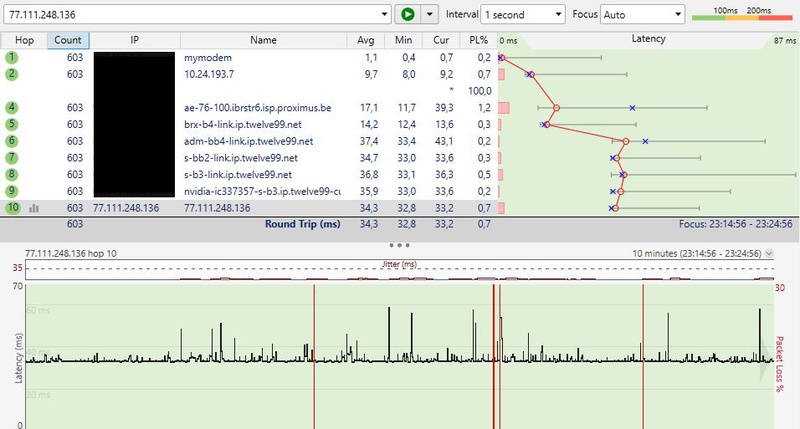Click the latency color scale legend
The height and width of the screenshot is (429, 800).
(742, 14)
